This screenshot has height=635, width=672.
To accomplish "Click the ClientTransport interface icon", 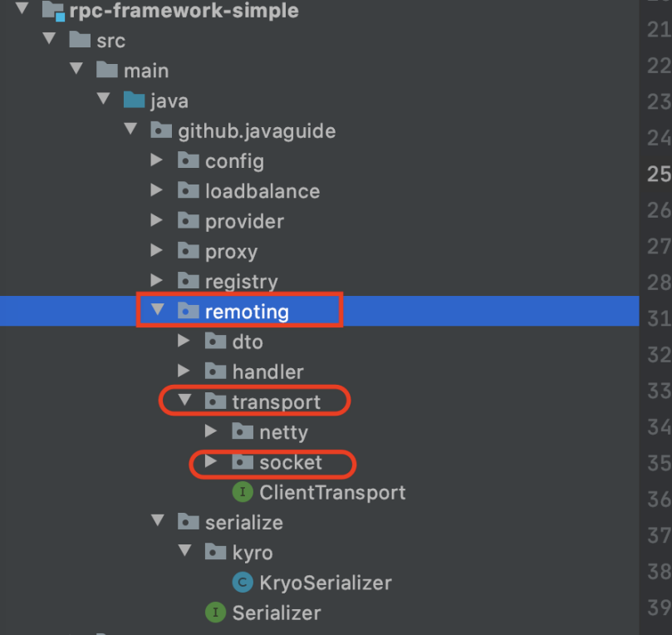I will coord(243,493).
